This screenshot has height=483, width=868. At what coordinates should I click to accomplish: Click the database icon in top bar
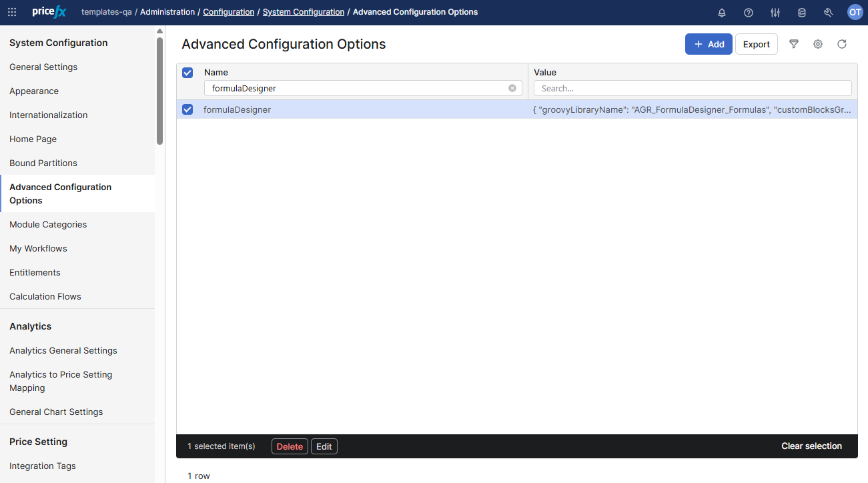click(x=802, y=12)
